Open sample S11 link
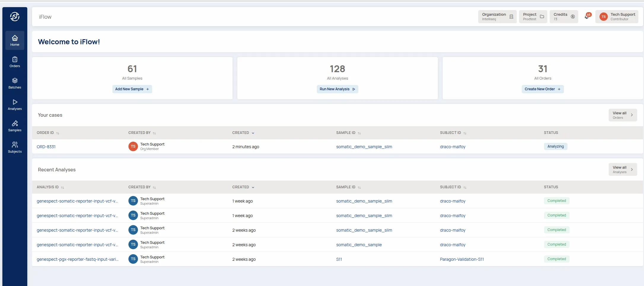 point(339,259)
